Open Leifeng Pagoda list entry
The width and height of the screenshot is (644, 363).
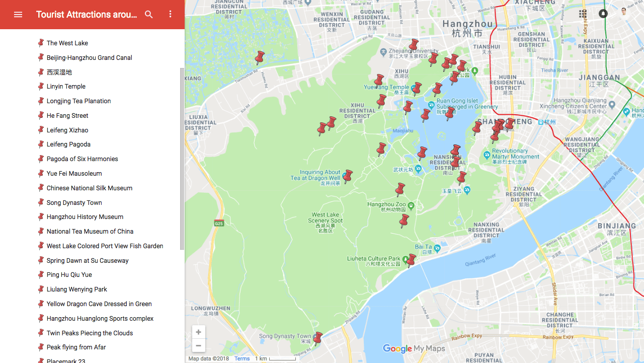pyautogui.click(x=68, y=144)
